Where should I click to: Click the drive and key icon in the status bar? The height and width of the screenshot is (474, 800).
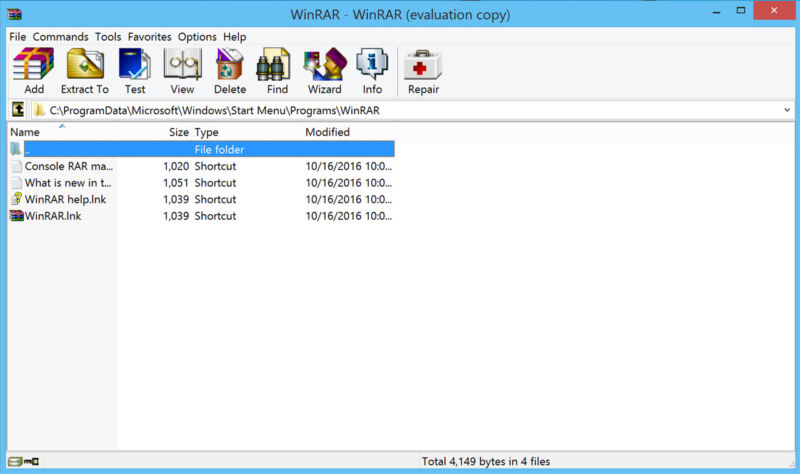23,461
